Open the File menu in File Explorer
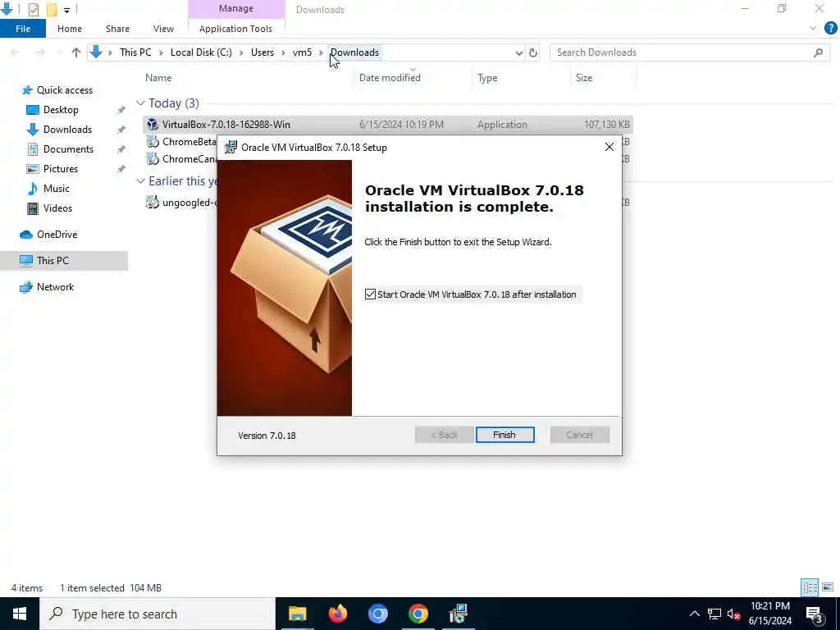The height and width of the screenshot is (630, 840). 22,29
